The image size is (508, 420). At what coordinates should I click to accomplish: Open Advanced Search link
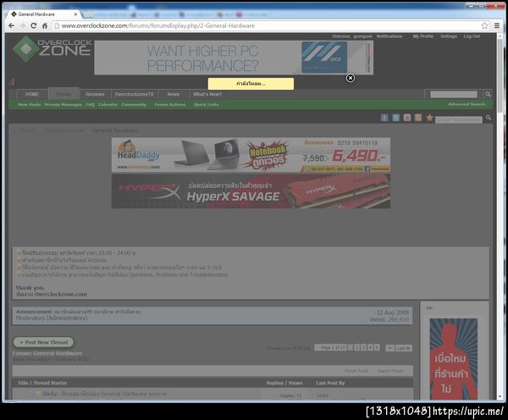coord(467,104)
